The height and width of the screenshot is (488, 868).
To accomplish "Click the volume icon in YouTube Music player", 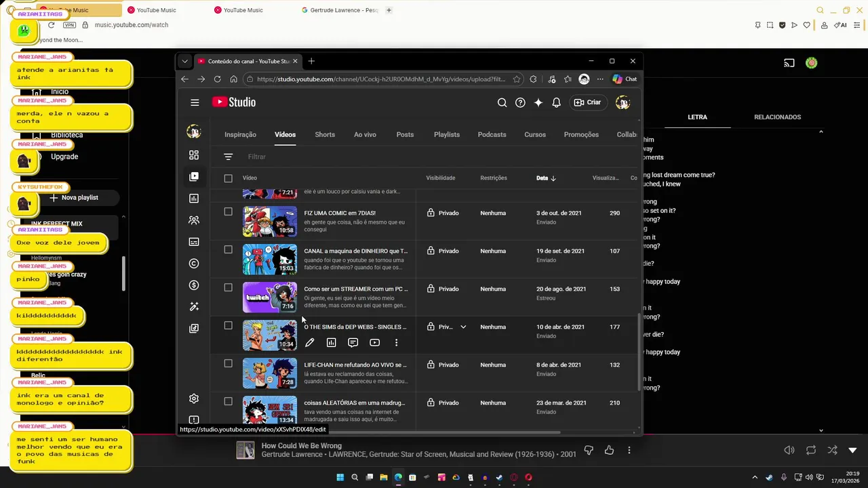I will coord(789,450).
